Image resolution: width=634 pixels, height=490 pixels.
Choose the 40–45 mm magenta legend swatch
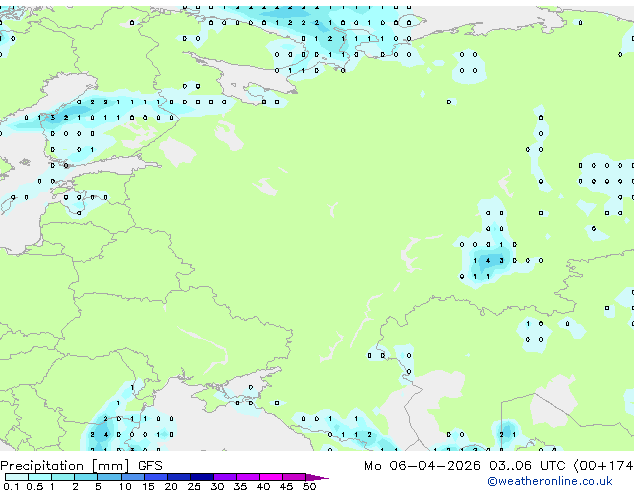pyautogui.click(x=271, y=477)
